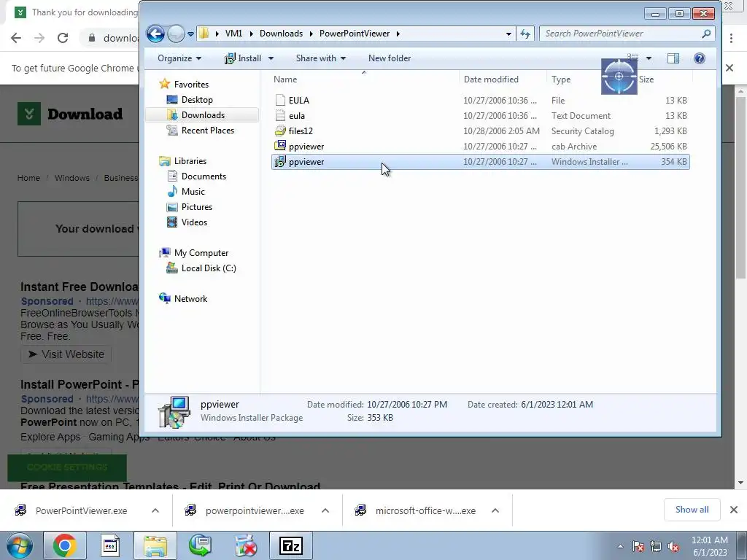Toggle the preview pane button
The height and width of the screenshot is (560, 747).
click(x=673, y=58)
